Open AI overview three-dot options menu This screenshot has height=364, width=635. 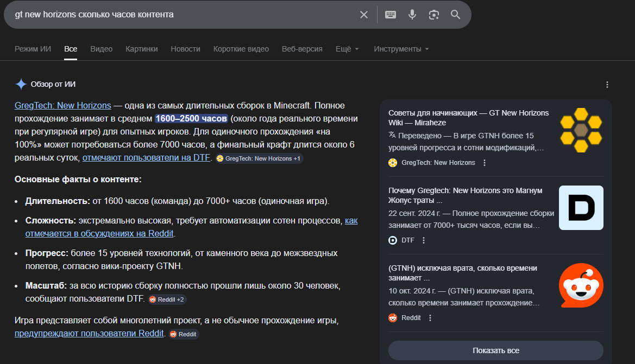(607, 85)
